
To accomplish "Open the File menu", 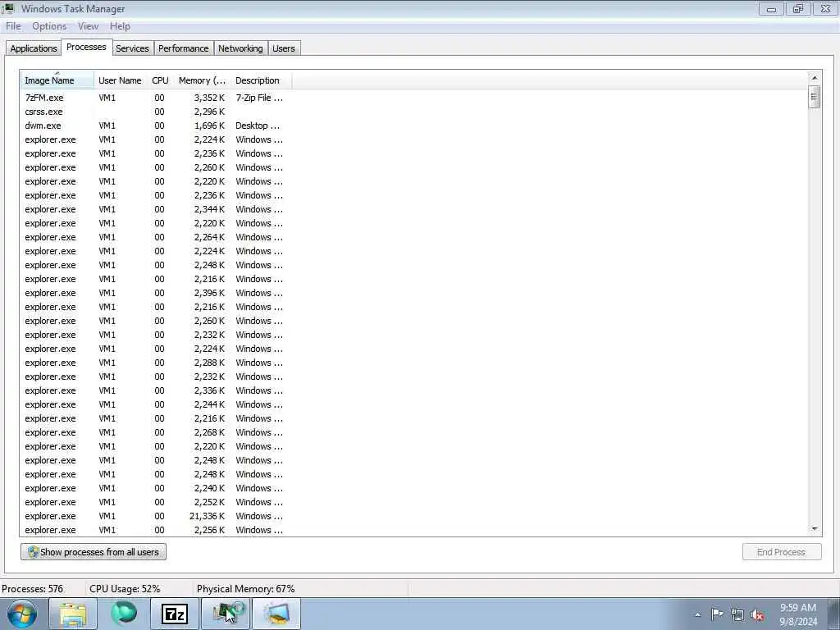I will (13, 26).
